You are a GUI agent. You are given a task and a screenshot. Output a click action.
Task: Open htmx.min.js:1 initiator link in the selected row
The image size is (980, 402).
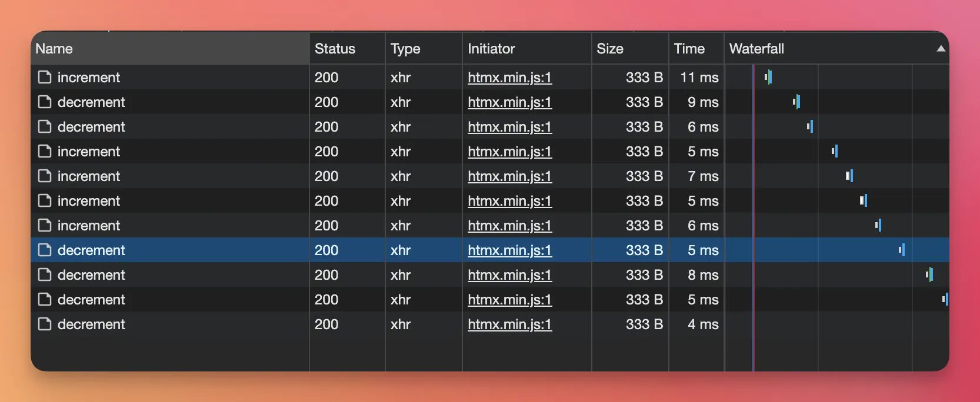click(x=509, y=250)
